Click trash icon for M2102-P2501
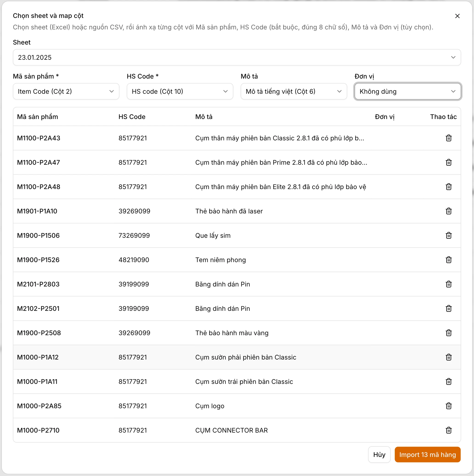 [448, 309]
